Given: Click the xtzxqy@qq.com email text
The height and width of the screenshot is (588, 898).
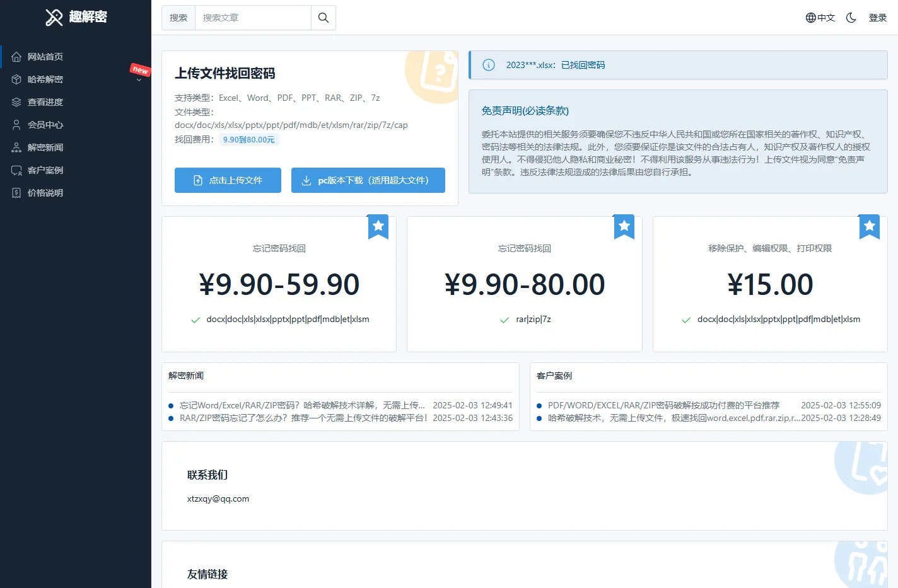Looking at the screenshot, I should pos(218,499).
